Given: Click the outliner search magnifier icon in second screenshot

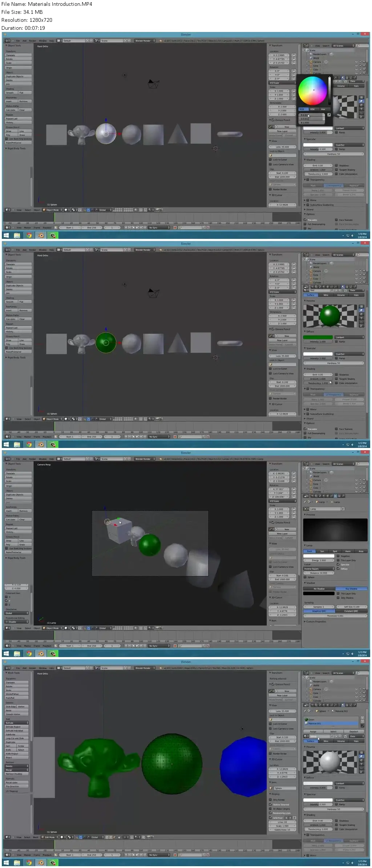Looking at the screenshot, I should (358, 255).
